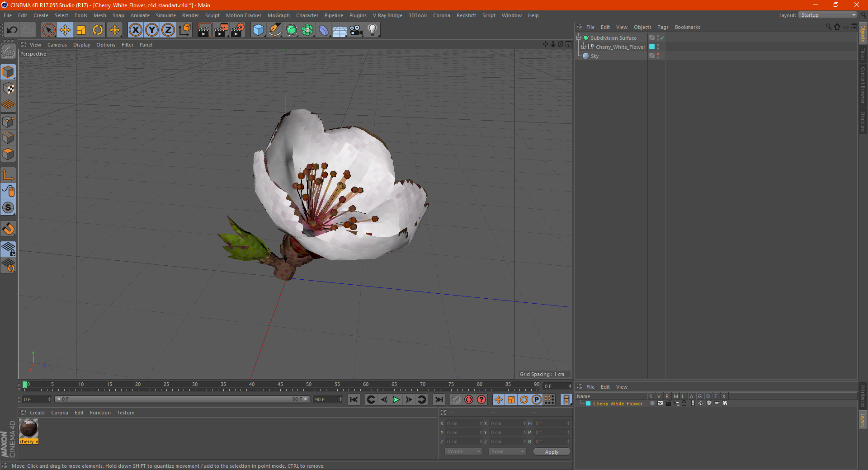Click the Cherry_White_Flower object layer swatch

pos(652,47)
